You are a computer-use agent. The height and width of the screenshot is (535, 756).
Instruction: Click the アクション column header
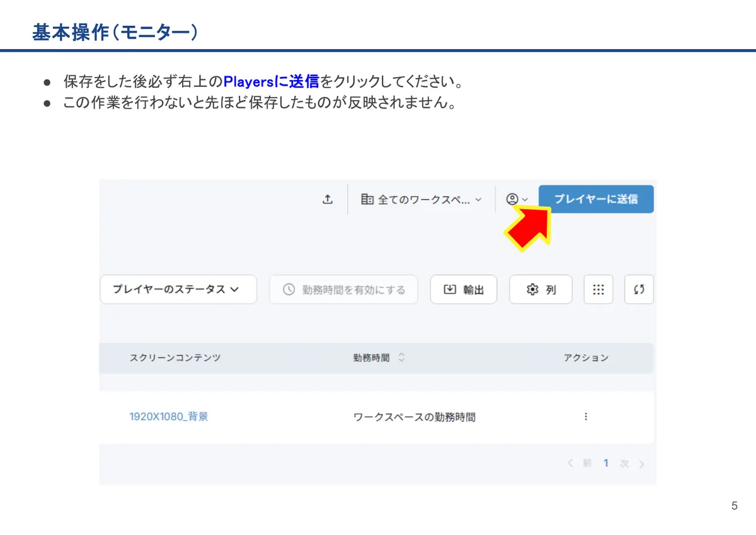[586, 357]
